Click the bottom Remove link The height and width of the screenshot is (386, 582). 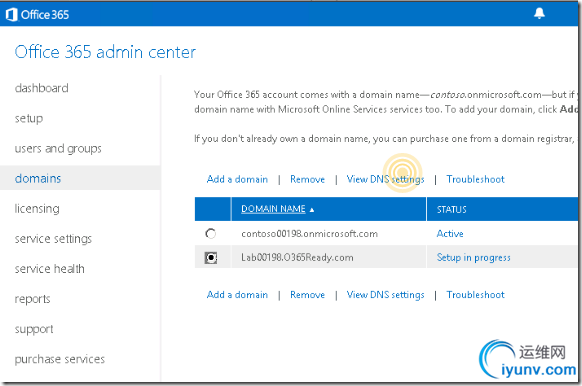point(307,295)
